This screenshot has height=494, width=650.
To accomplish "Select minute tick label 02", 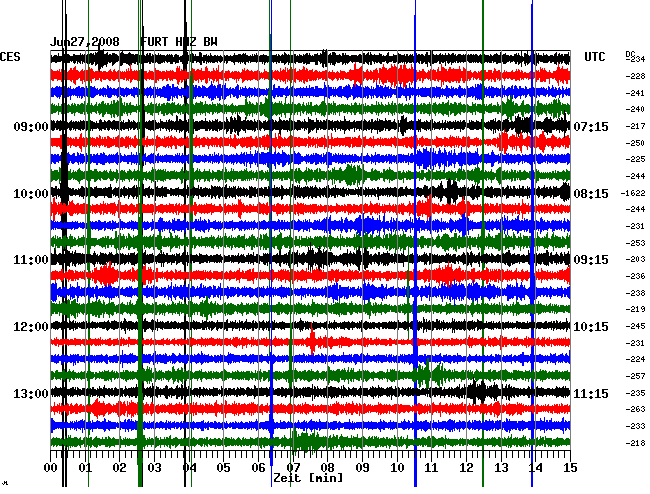I will [x=120, y=468].
